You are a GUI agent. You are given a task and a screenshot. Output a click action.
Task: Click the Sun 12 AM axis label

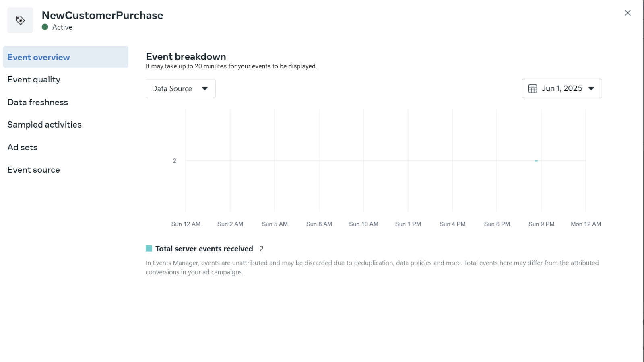tap(186, 224)
